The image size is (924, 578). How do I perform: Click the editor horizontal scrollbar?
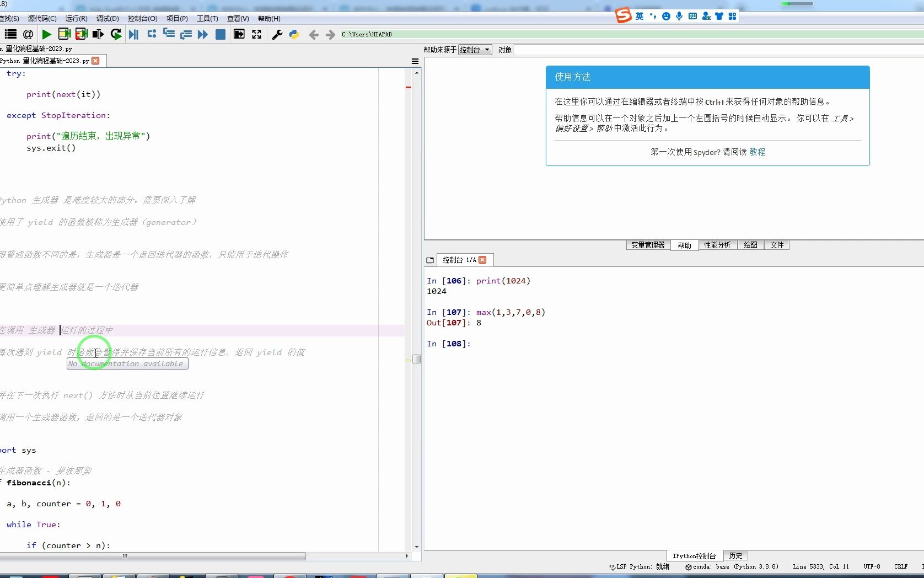click(x=153, y=556)
